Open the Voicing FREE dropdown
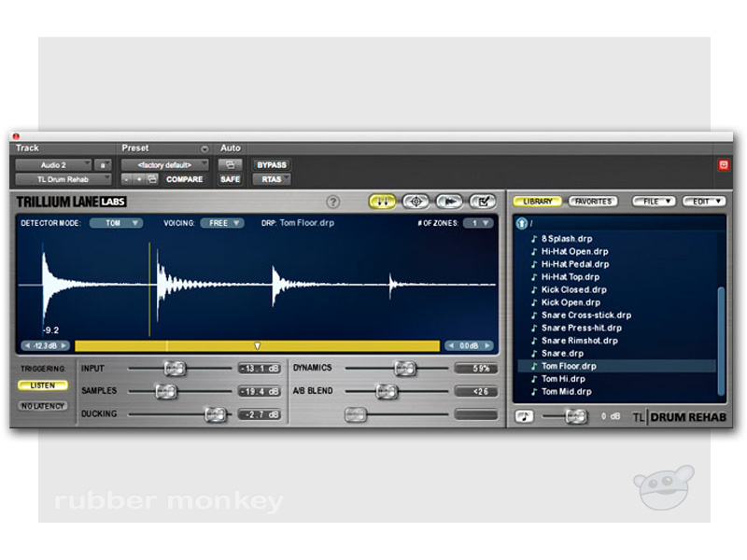The image size is (747, 560). (x=222, y=223)
